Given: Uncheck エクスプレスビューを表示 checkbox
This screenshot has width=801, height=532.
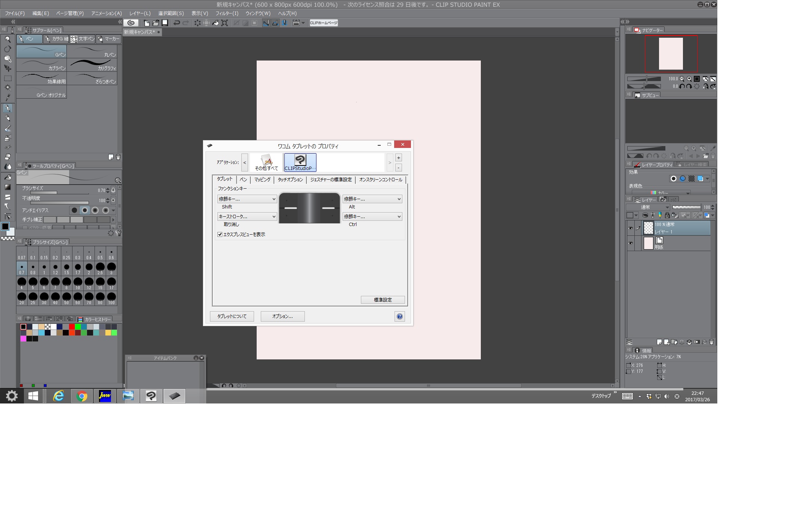Looking at the screenshot, I should coord(220,235).
